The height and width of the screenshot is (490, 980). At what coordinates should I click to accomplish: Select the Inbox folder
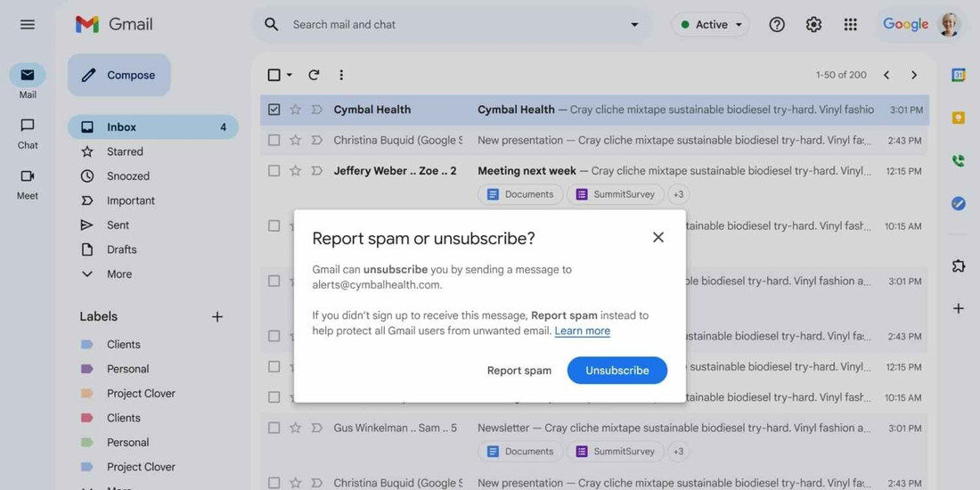point(153,127)
